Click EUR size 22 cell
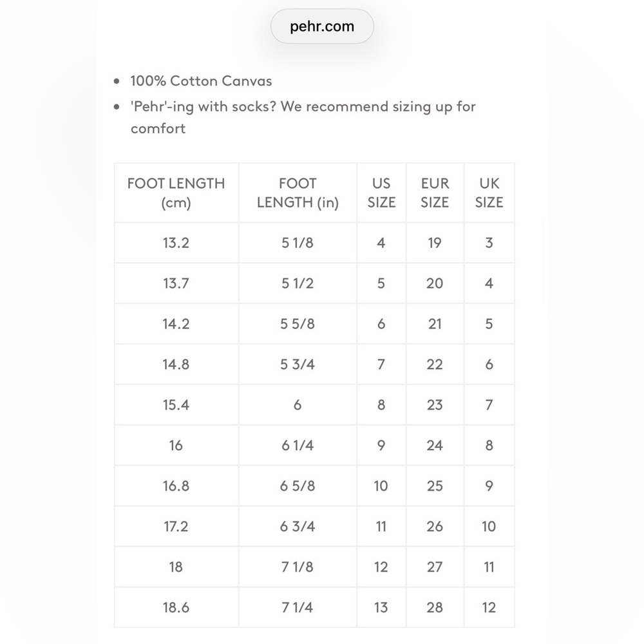This screenshot has width=644, height=644. [435, 365]
